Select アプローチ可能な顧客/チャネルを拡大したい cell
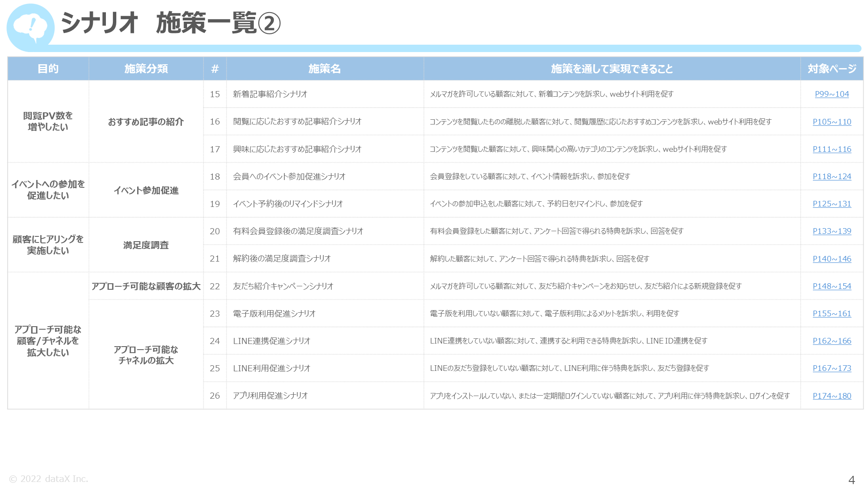 pyautogui.click(x=48, y=341)
